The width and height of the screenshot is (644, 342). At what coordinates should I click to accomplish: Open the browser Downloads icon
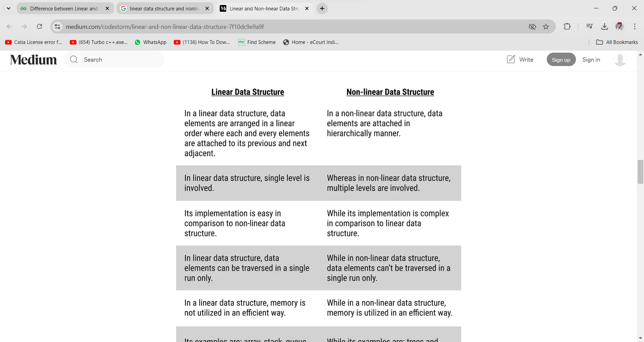604,26
